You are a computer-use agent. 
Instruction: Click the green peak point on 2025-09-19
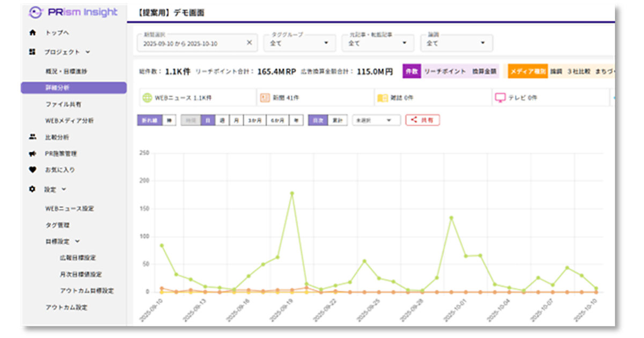(x=292, y=193)
